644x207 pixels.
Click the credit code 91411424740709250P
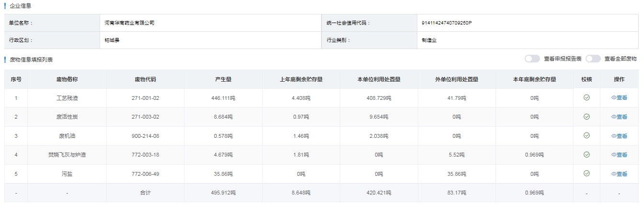[x=447, y=23]
